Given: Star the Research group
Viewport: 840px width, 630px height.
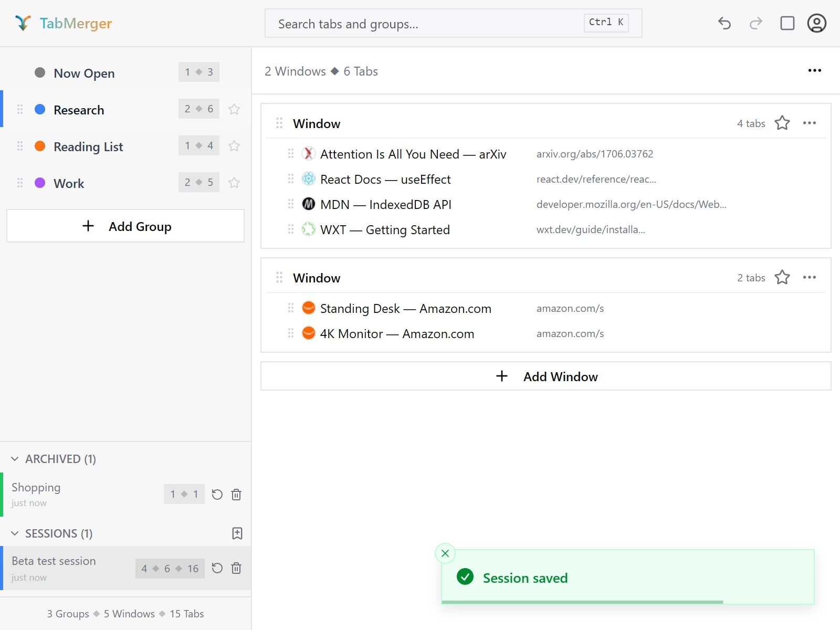Looking at the screenshot, I should pyautogui.click(x=234, y=109).
